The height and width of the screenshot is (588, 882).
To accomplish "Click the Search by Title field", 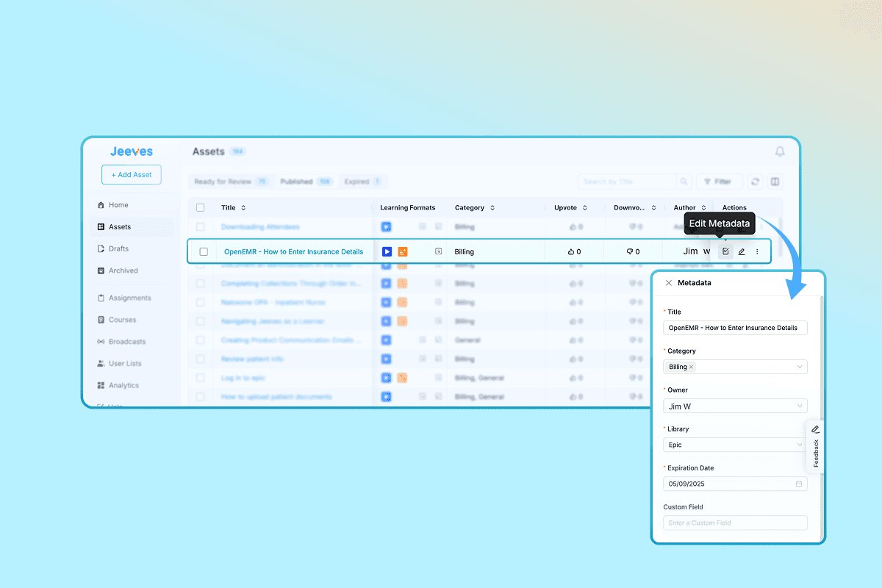I will tap(627, 182).
